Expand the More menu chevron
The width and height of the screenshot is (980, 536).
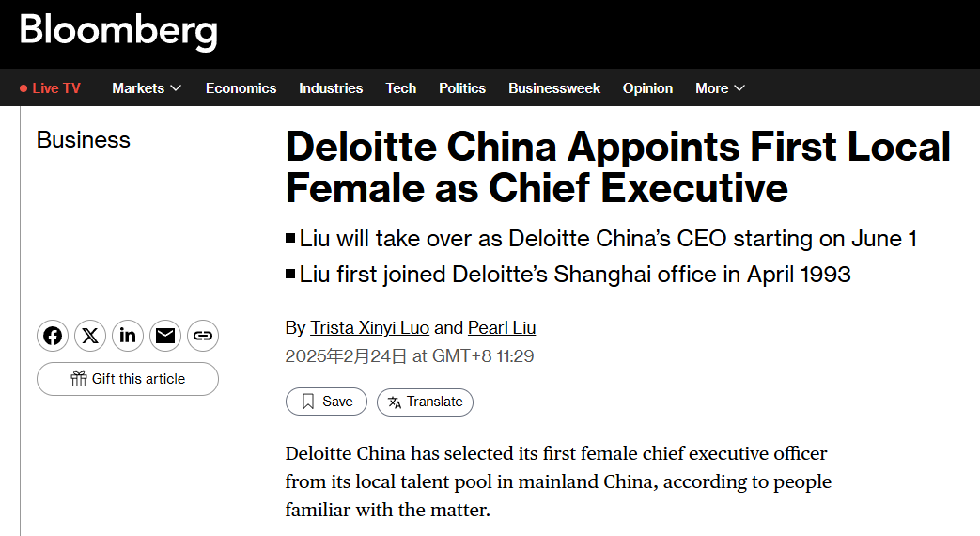(x=739, y=88)
